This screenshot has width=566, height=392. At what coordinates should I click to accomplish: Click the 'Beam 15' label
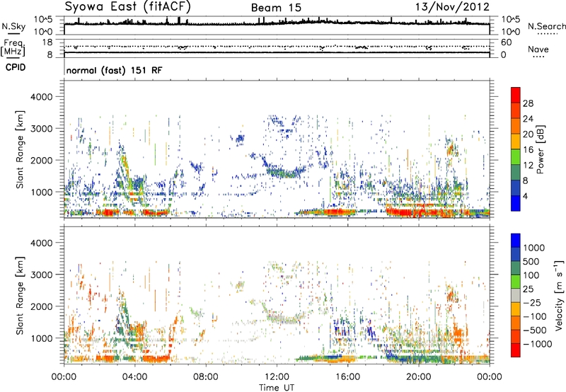276,8
